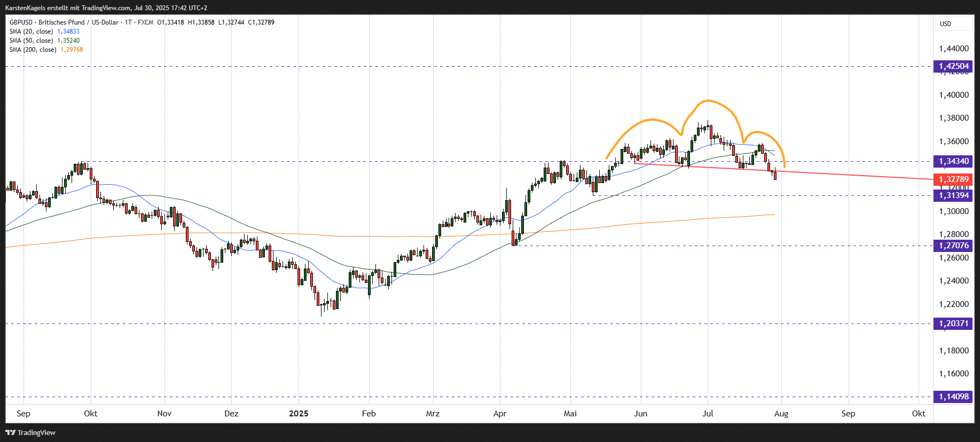Click the 1,44000 price scale value
The width and height of the screenshot is (980, 442).
click(x=954, y=48)
